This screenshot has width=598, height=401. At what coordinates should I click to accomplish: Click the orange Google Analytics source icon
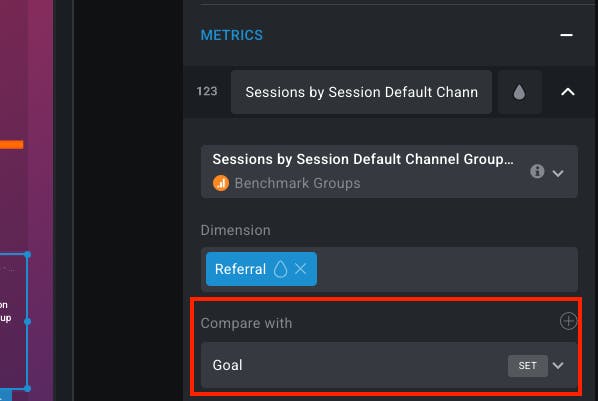(x=221, y=183)
